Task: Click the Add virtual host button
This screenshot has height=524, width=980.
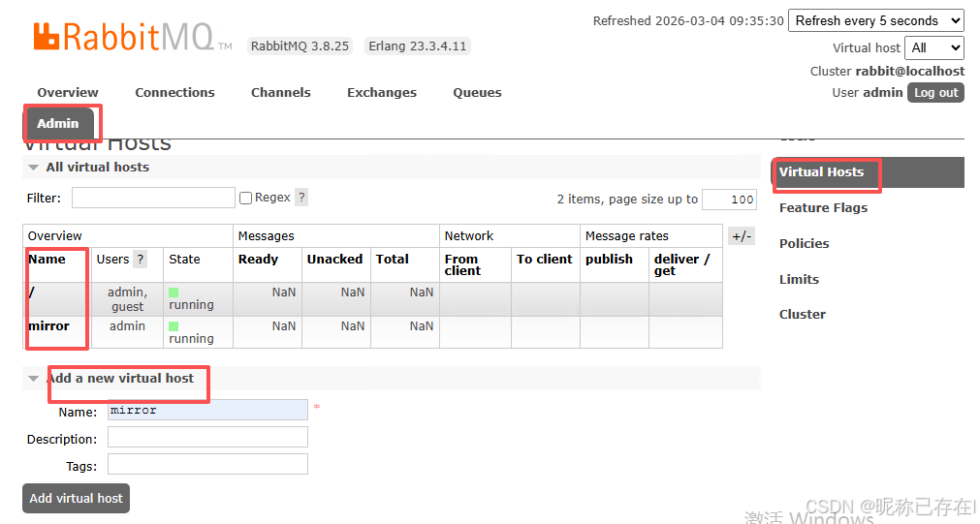Action: 76,499
